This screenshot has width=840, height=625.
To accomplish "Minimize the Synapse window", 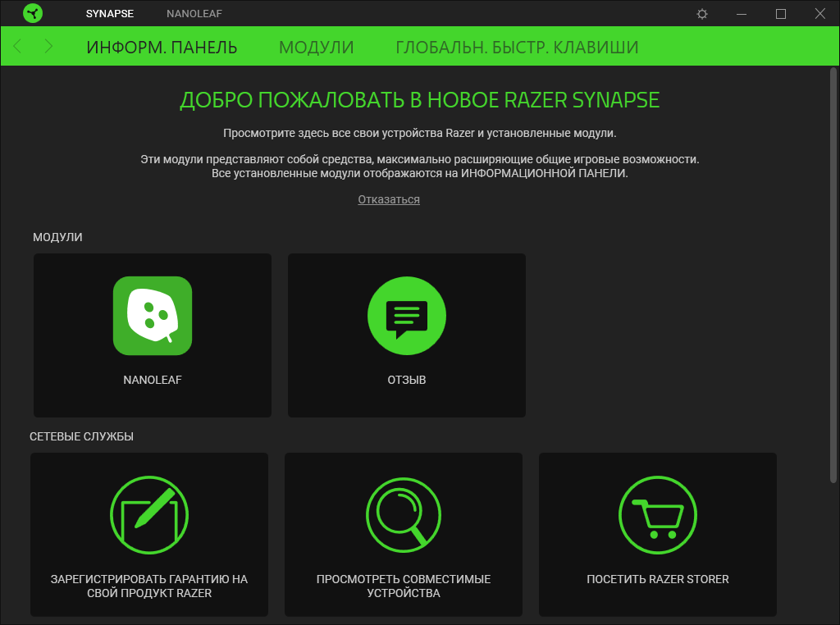I will tap(742, 14).
